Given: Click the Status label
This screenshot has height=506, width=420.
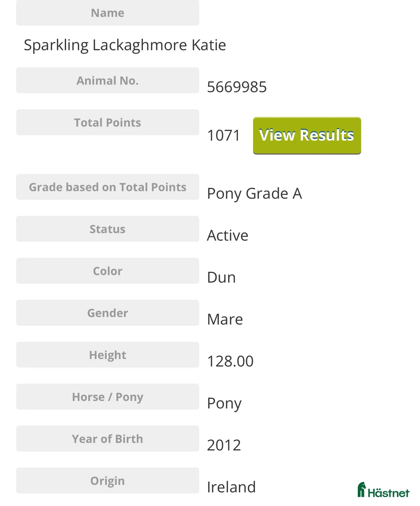Looking at the screenshot, I should point(107,229).
